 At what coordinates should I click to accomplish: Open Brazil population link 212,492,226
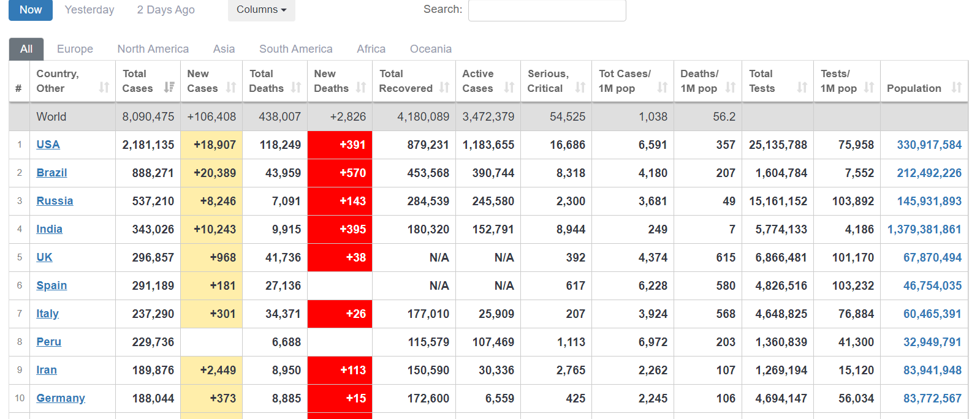[x=929, y=173]
